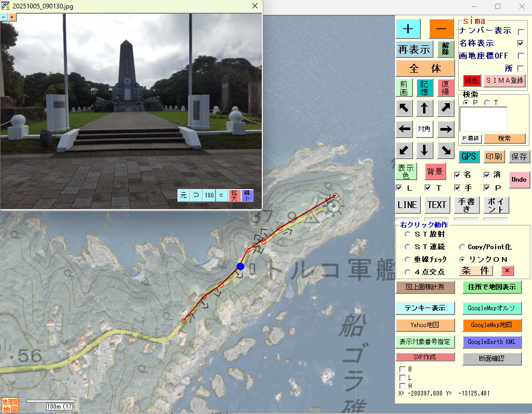Click the Undo button

tap(519, 180)
